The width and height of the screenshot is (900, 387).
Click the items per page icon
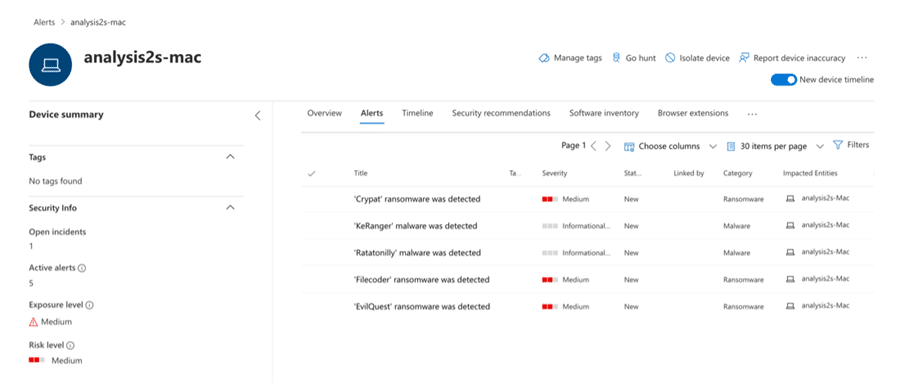point(731,146)
